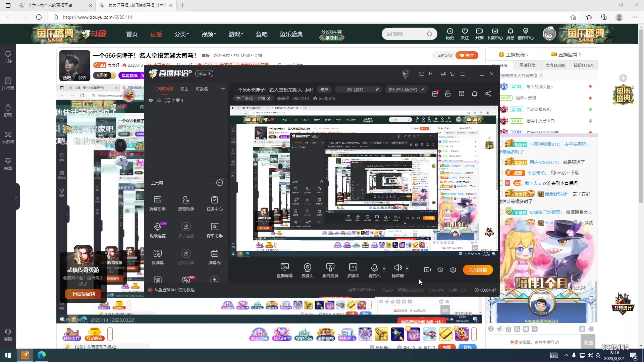Click 修改 to edit stream title
The height and width of the screenshot is (362, 644).
[324, 89]
